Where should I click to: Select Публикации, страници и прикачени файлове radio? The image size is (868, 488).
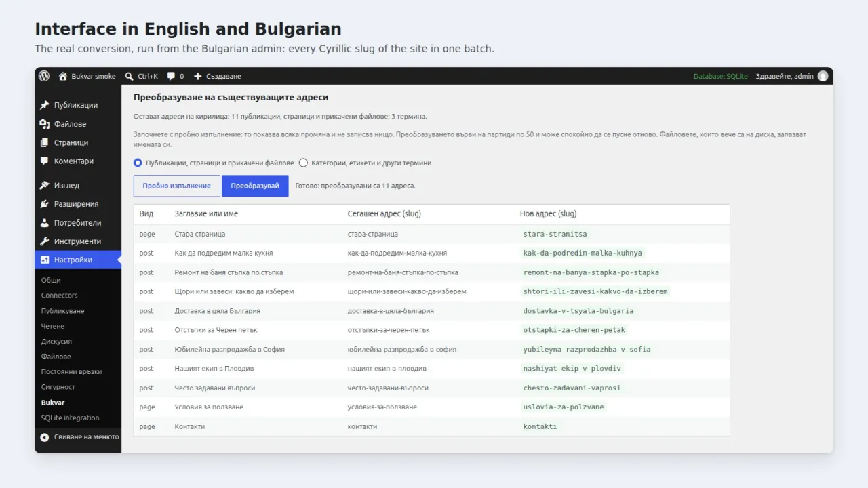pos(138,163)
